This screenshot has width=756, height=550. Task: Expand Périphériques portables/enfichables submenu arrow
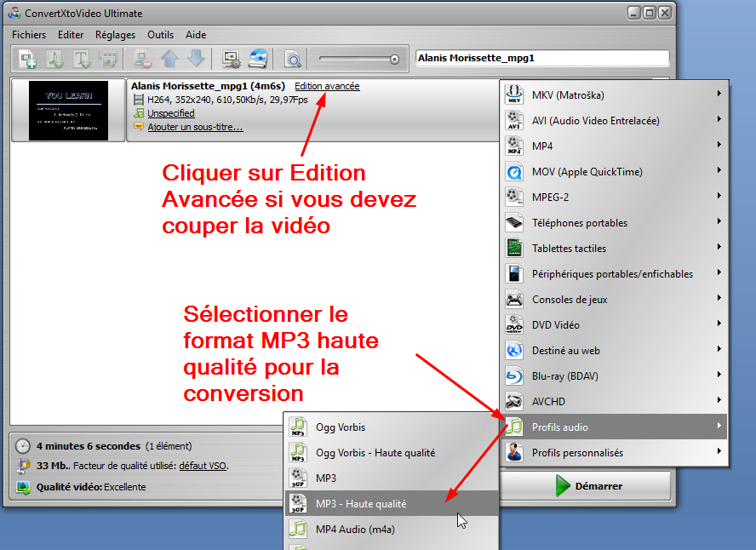click(x=719, y=272)
